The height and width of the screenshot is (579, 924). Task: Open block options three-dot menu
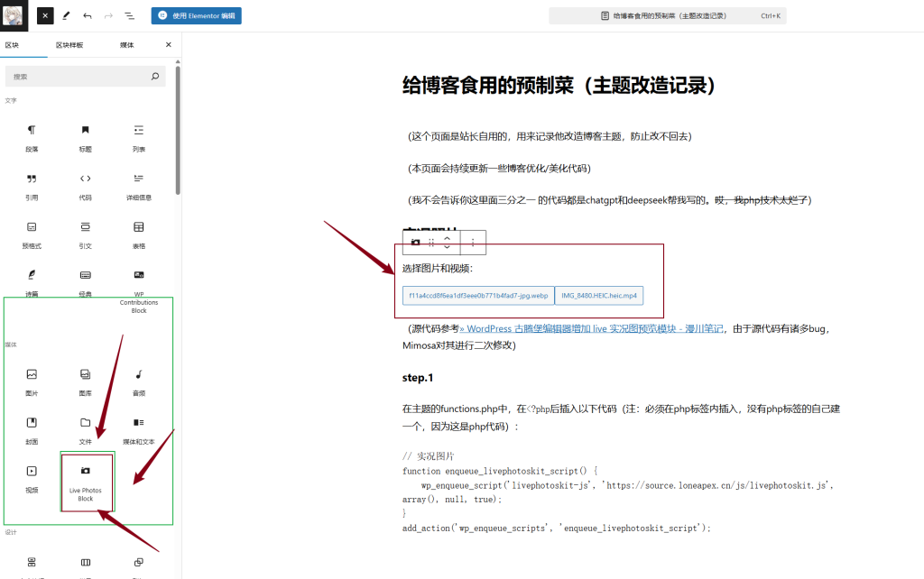pos(473,243)
